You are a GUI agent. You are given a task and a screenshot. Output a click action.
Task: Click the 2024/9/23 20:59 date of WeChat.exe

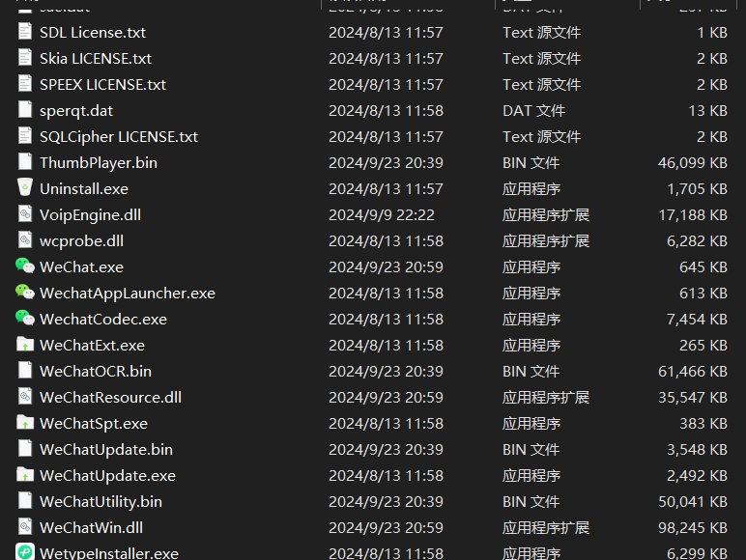click(x=386, y=267)
